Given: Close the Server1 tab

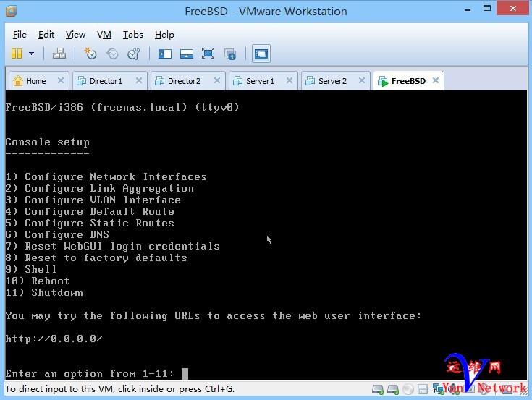Looking at the screenshot, I should [x=290, y=80].
